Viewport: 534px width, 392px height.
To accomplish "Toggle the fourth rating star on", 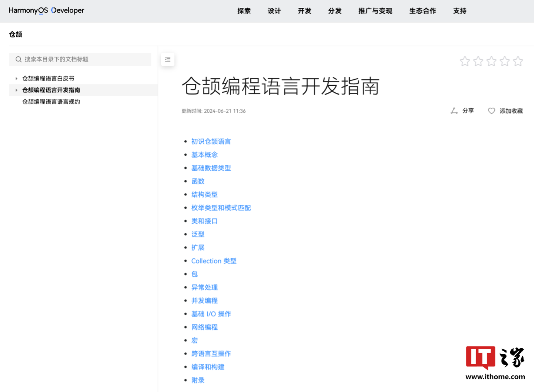I will [x=505, y=61].
